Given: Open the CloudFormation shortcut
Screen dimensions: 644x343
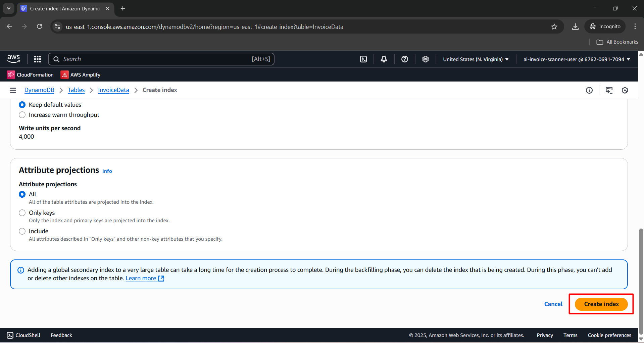Looking at the screenshot, I should coord(31,75).
